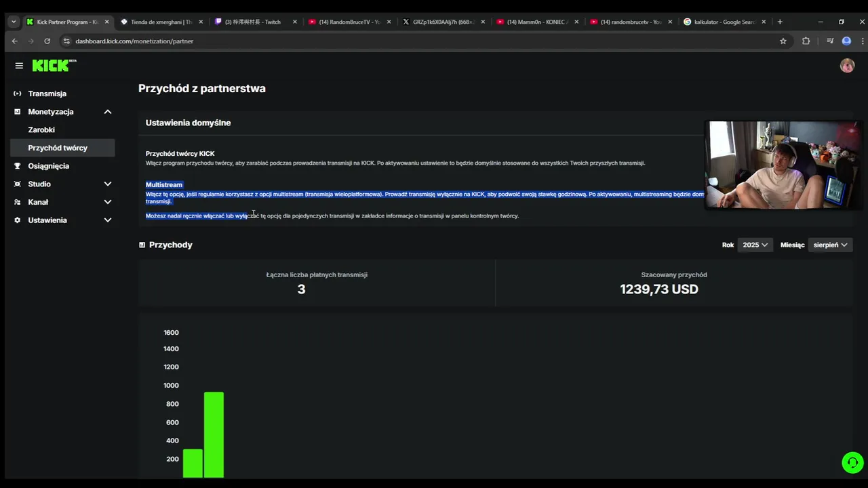The width and height of the screenshot is (868, 488).
Task: Click the 1600 axis label on the chart
Action: click(x=171, y=332)
